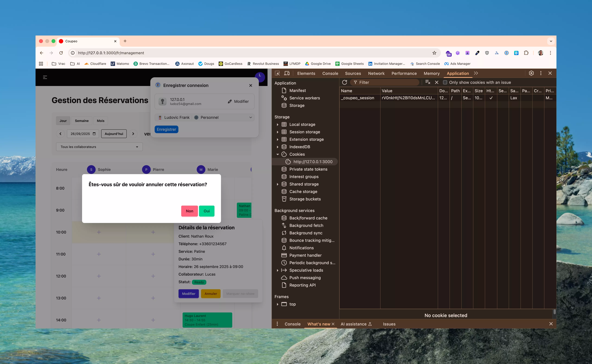This screenshot has height=364, width=592.
Task: Close the What's new tab
Action: (x=333, y=324)
